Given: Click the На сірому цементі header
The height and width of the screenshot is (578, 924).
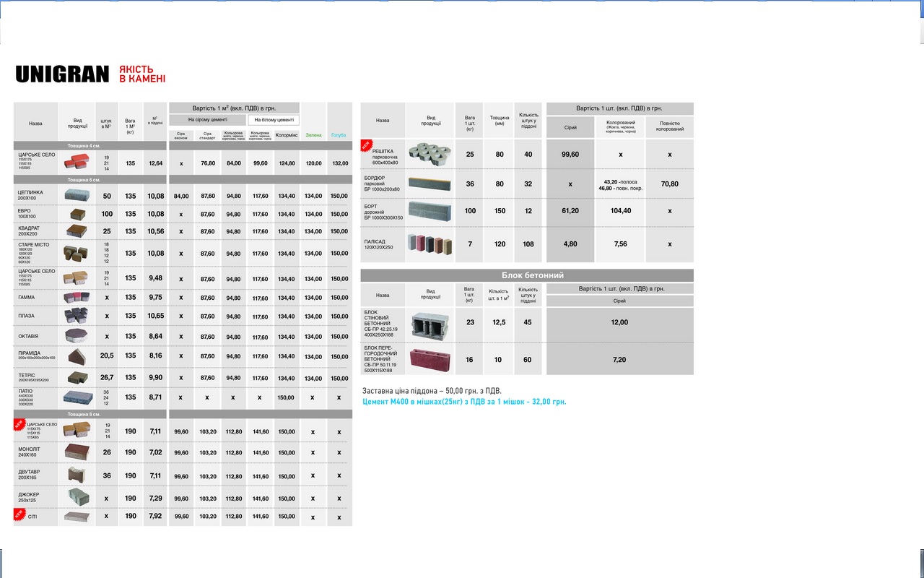Looking at the screenshot, I should tap(207, 120).
